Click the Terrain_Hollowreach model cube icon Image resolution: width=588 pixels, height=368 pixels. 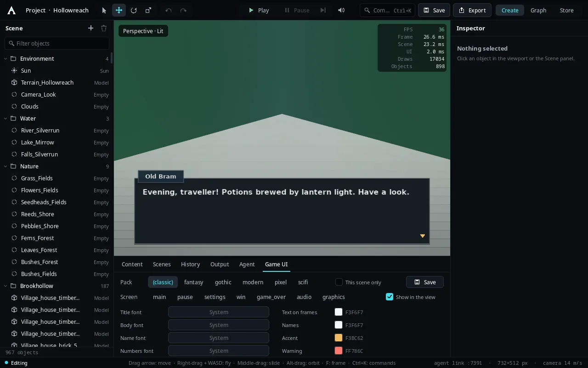14,82
